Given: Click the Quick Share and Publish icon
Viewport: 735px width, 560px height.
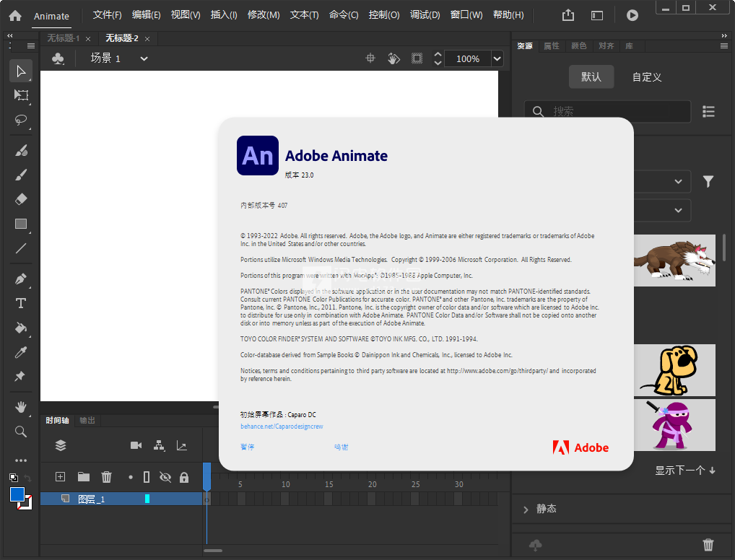Looking at the screenshot, I should pyautogui.click(x=568, y=15).
